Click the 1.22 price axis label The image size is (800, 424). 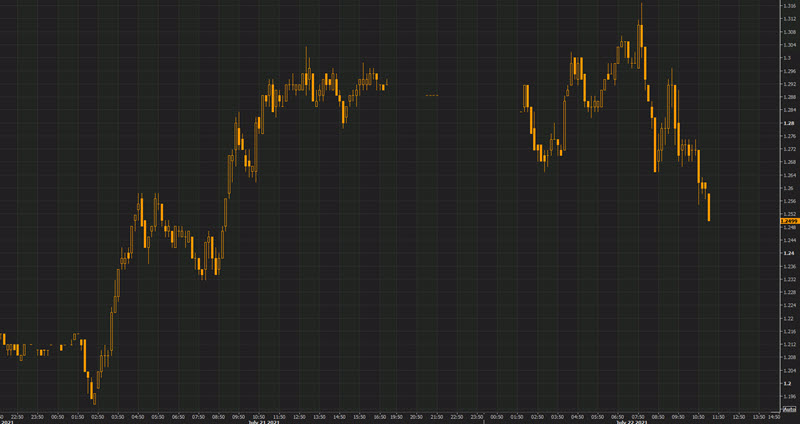coord(788,318)
